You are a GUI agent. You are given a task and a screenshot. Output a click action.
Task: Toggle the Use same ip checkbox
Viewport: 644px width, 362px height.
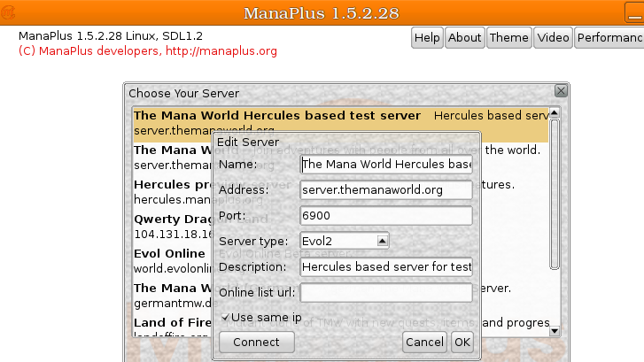point(225,317)
